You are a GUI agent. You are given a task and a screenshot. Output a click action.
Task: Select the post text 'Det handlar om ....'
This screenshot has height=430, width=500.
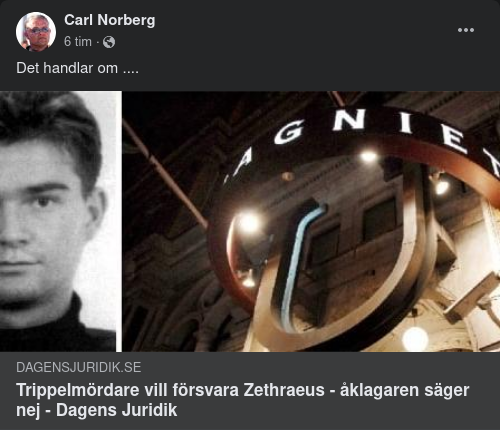(x=77, y=68)
